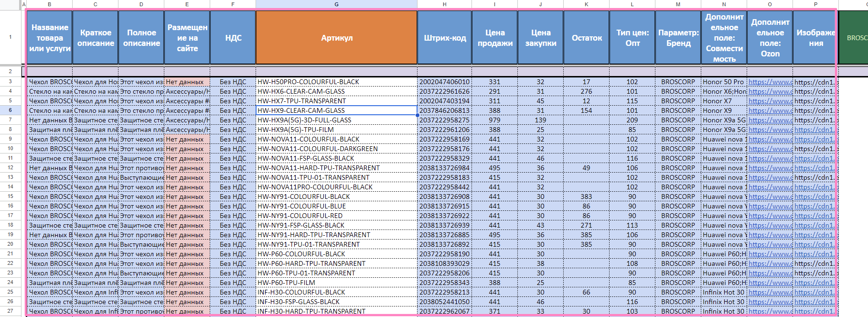Image resolution: width=868 pixels, height=317 pixels.
Task: Select Нет данных cell in HW-H50PRO-COLOURFUL-BLACK row
Action: [x=187, y=82]
